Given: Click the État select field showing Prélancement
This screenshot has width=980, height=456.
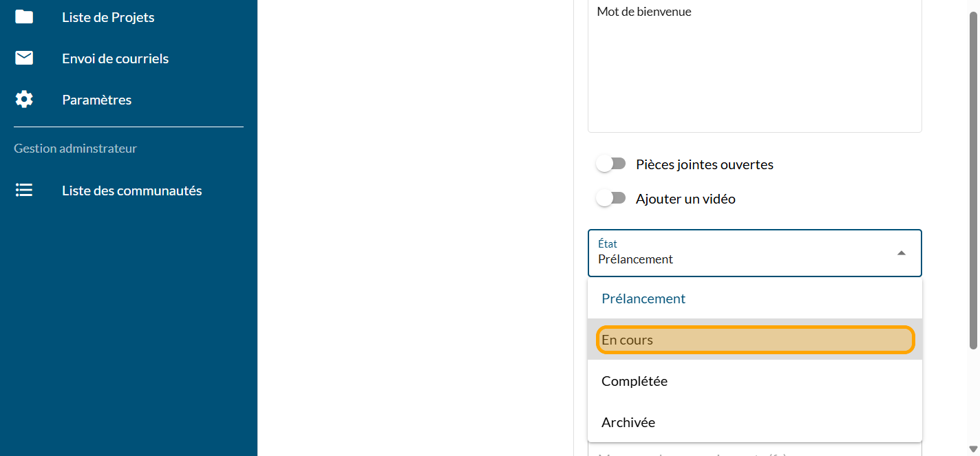Looking at the screenshot, I should tap(736, 253).
